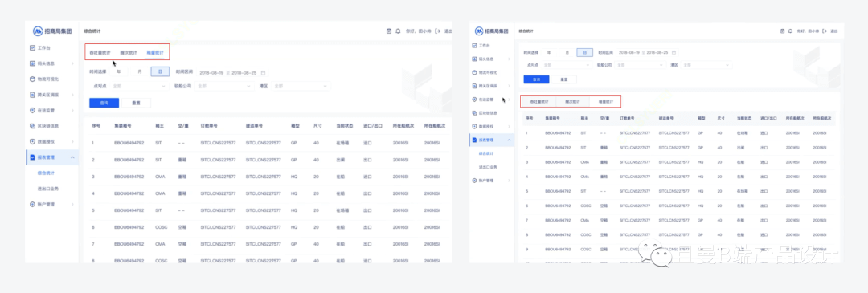Click the notification bell in right screenshot
Screen dimensions: 868x293
pos(790,31)
